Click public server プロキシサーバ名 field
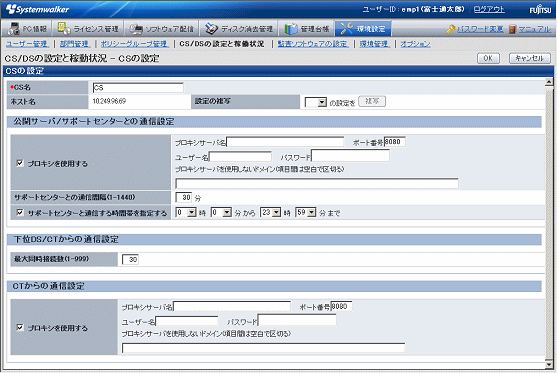This screenshot has height=373, width=557. [x=285, y=142]
